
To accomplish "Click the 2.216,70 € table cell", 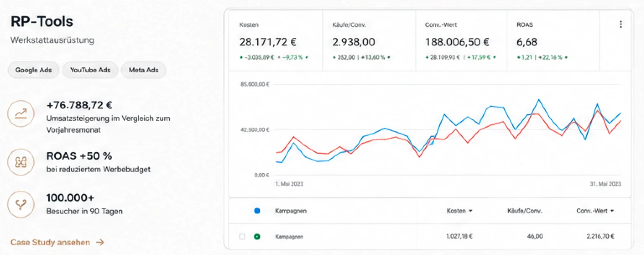I will point(600,237).
